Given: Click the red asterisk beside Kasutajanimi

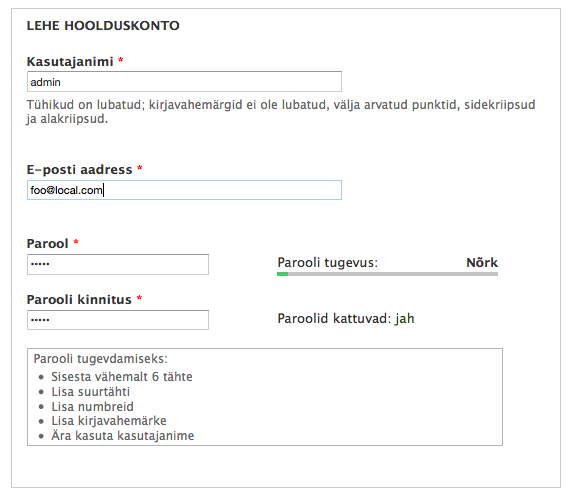Looking at the screenshot, I should coord(121,60).
